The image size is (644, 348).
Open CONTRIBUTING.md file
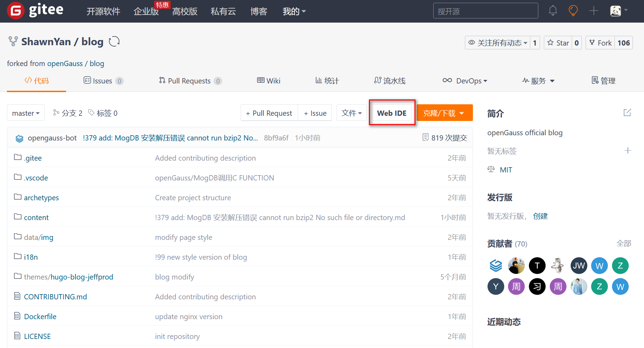coord(55,297)
